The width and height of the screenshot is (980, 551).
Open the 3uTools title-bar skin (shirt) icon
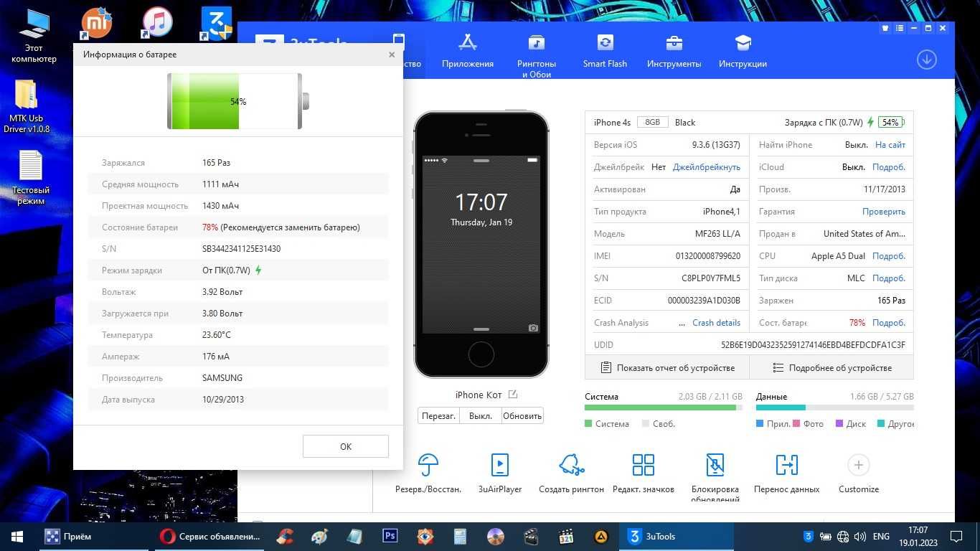click(885, 28)
